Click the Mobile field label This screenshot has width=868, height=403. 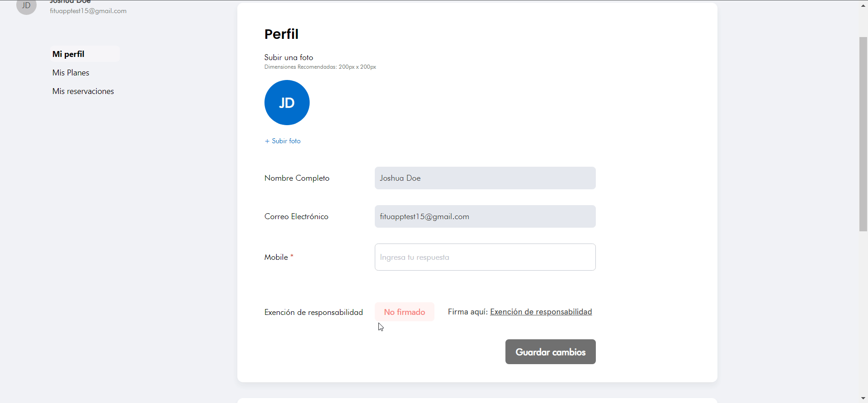coord(276,257)
